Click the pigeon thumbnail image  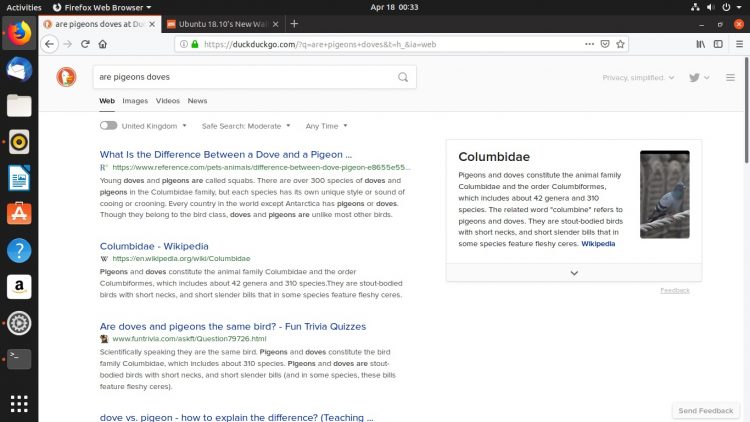point(665,194)
